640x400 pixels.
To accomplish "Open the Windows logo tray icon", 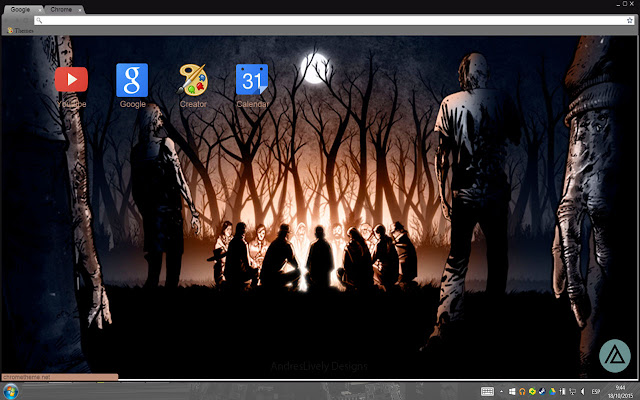I will pos(512,392).
